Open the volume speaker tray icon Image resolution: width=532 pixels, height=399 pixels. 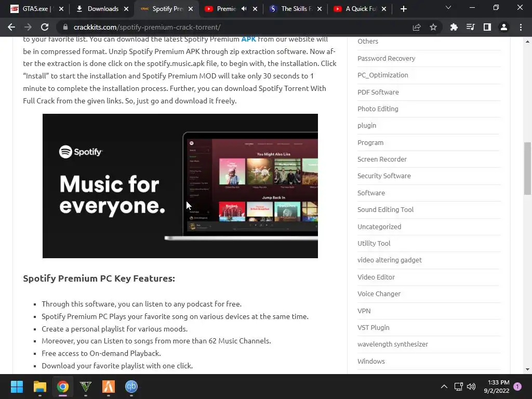tap(471, 387)
